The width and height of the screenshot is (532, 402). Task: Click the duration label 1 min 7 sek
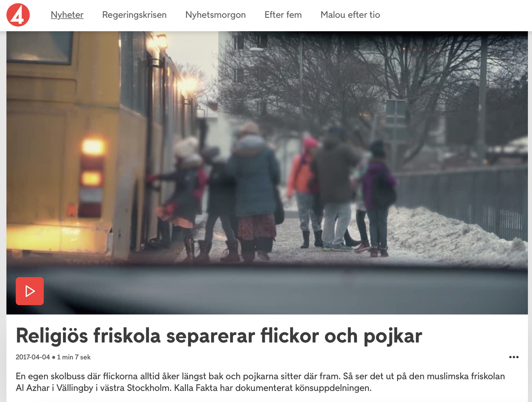pyautogui.click(x=74, y=357)
